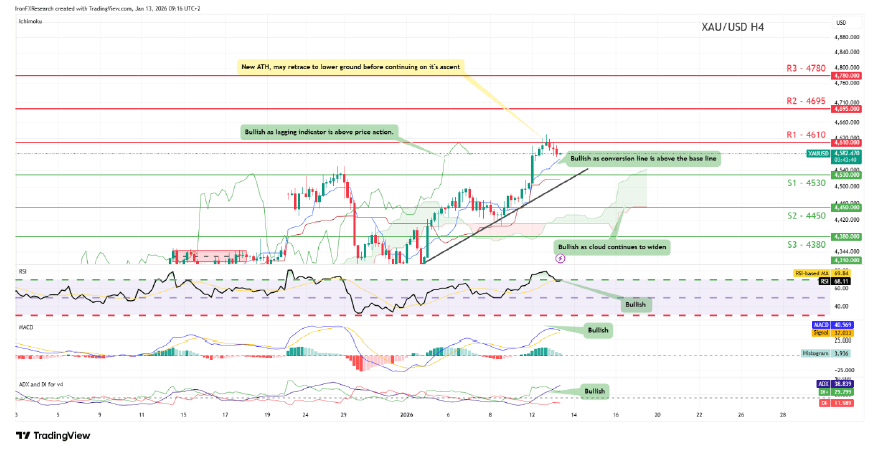The image size is (873, 452).
Task: Click the green 4,530.000 price axis tag
Action: point(846,175)
